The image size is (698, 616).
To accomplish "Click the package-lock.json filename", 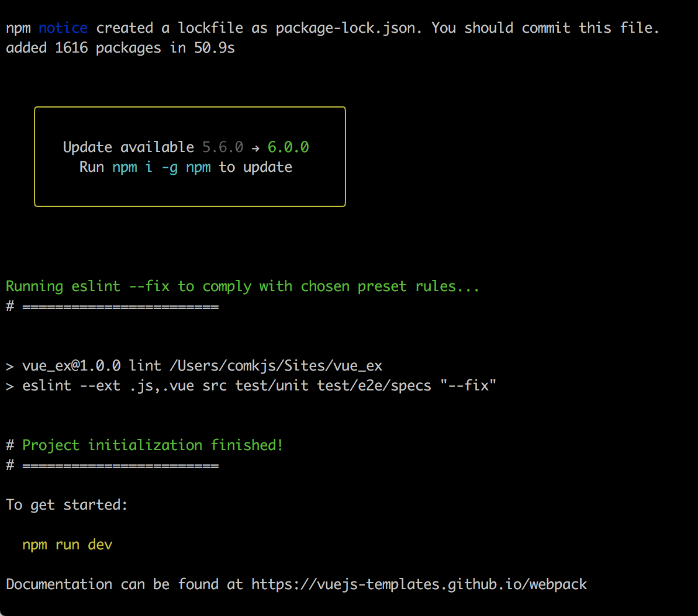I will 348,28.
